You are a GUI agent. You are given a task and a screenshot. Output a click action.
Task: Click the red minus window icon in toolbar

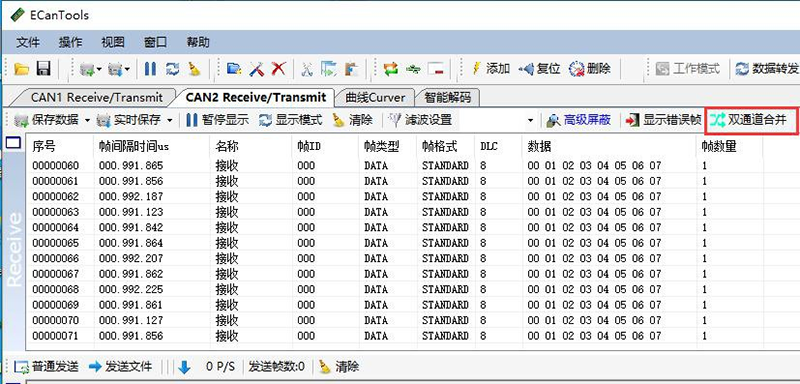[x=436, y=69]
